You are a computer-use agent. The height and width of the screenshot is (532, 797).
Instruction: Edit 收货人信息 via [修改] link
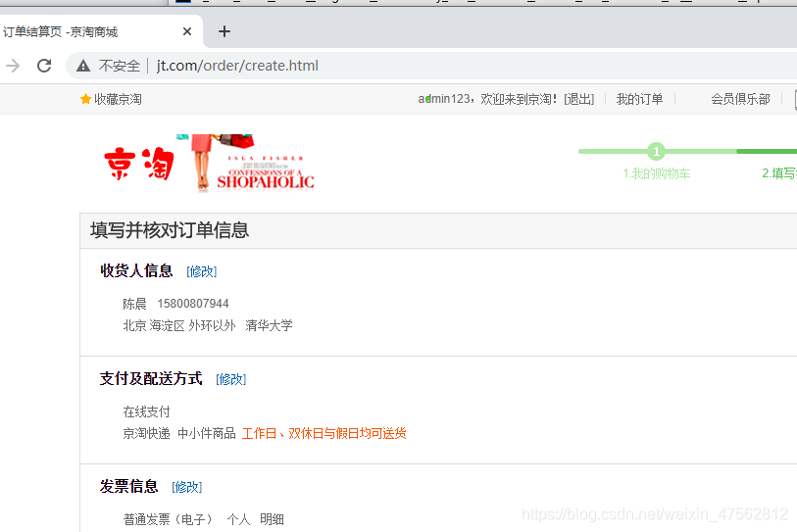click(202, 271)
